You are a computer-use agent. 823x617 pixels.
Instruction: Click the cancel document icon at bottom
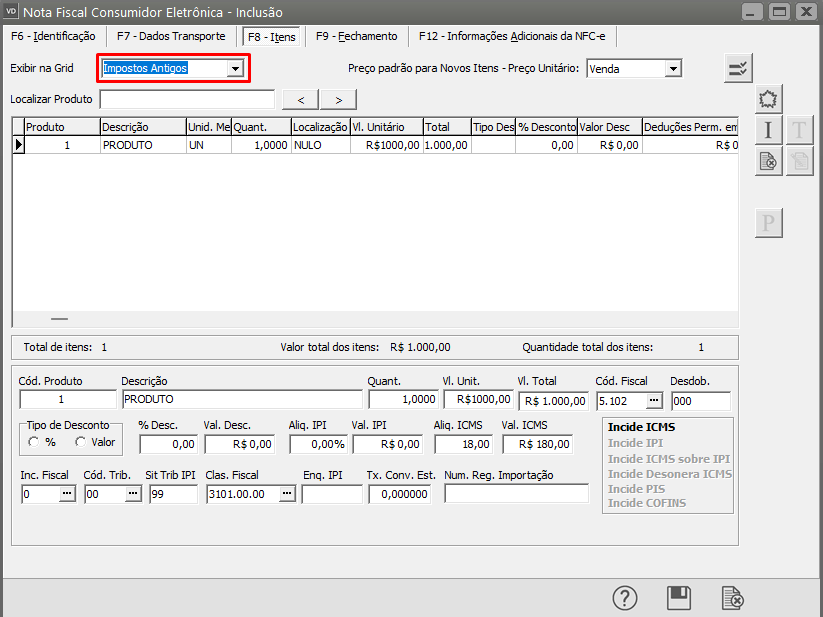click(733, 598)
